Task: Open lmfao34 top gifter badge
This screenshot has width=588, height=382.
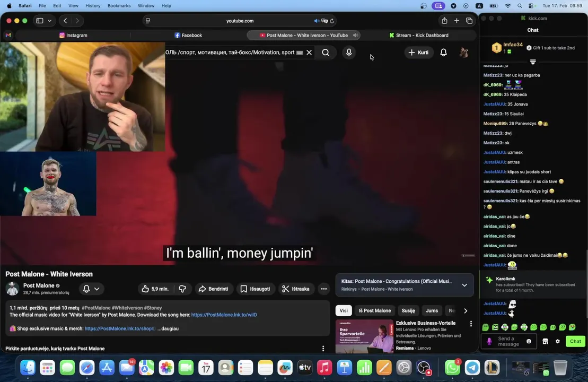Action: coord(496,48)
